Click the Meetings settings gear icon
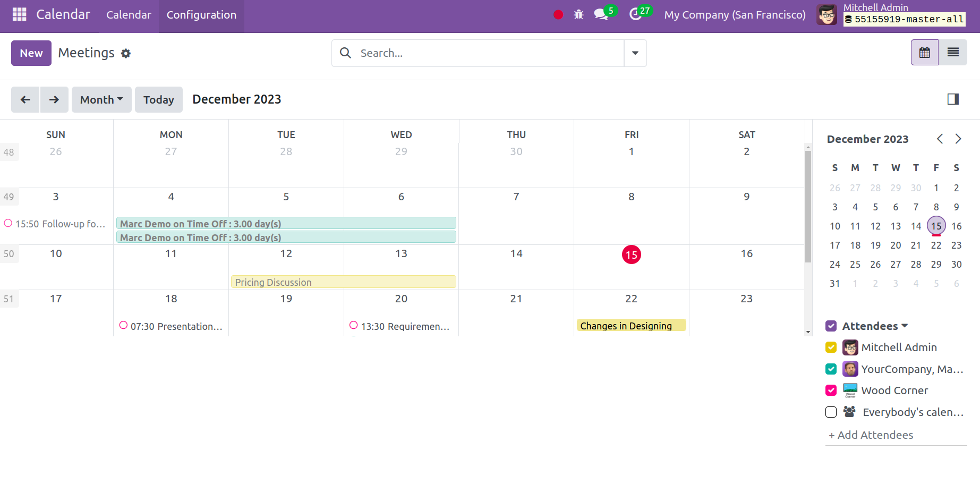This screenshot has height=484, width=980. coord(126,54)
